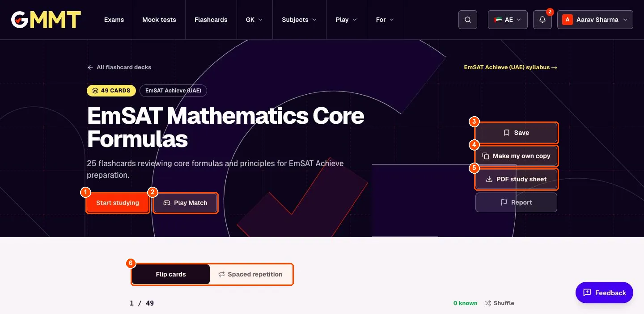Image resolution: width=644 pixels, height=314 pixels.
Task: Open the GMMT logo home link
Action: pyautogui.click(x=46, y=20)
